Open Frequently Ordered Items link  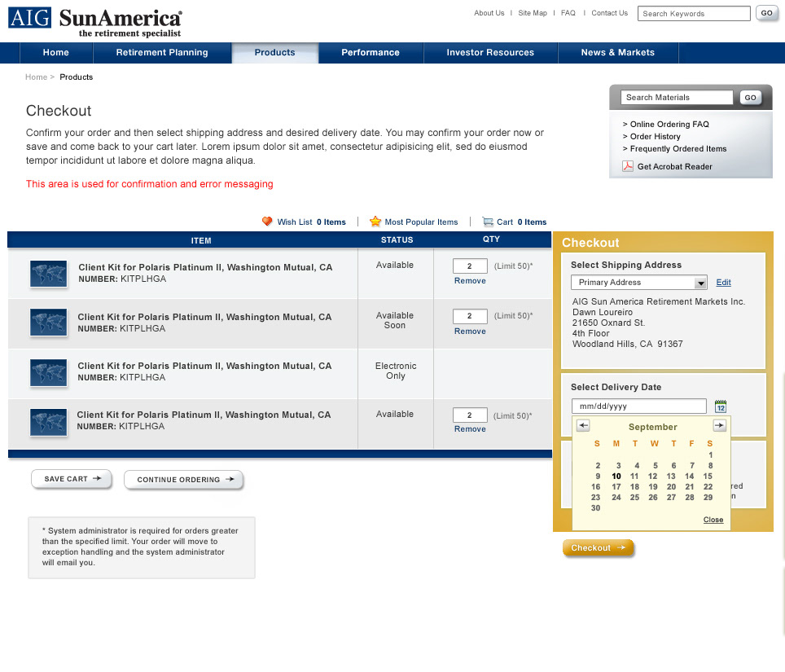[678, 149]
